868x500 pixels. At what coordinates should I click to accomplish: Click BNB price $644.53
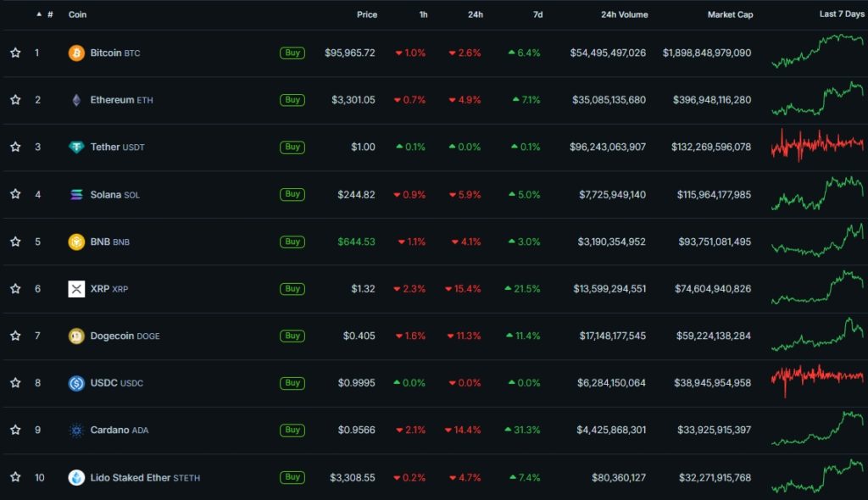coord(357,242)
